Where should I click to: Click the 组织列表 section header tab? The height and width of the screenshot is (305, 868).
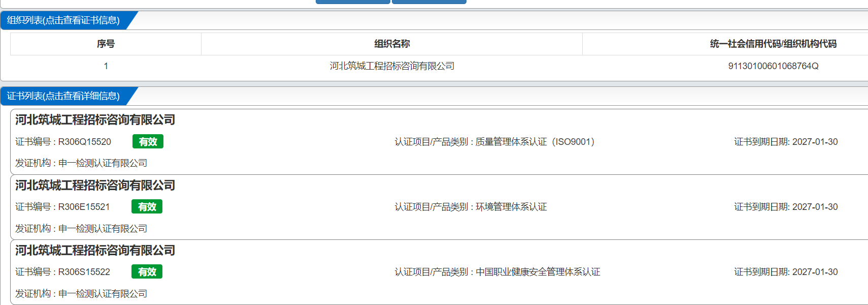coord(63,20)
